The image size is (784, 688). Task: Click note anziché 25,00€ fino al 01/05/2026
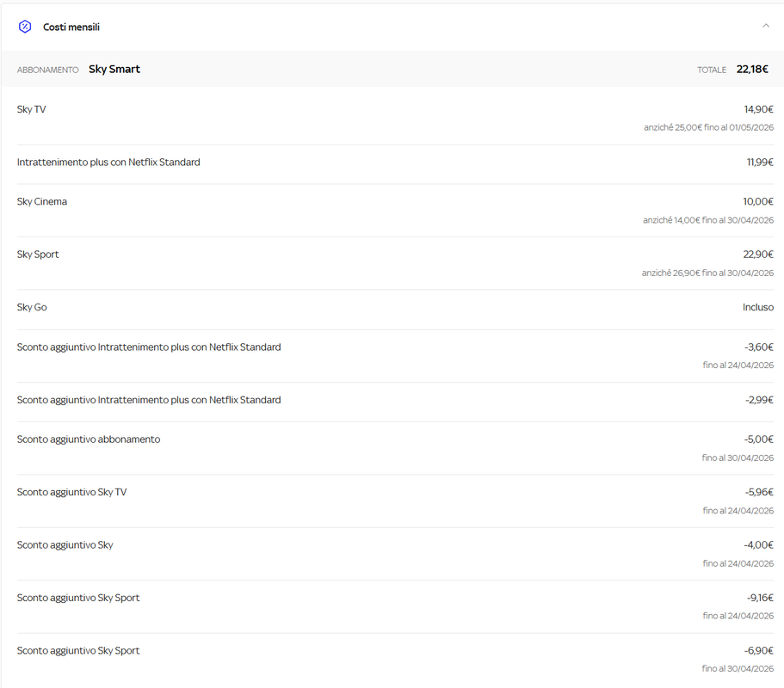[708, 127]
